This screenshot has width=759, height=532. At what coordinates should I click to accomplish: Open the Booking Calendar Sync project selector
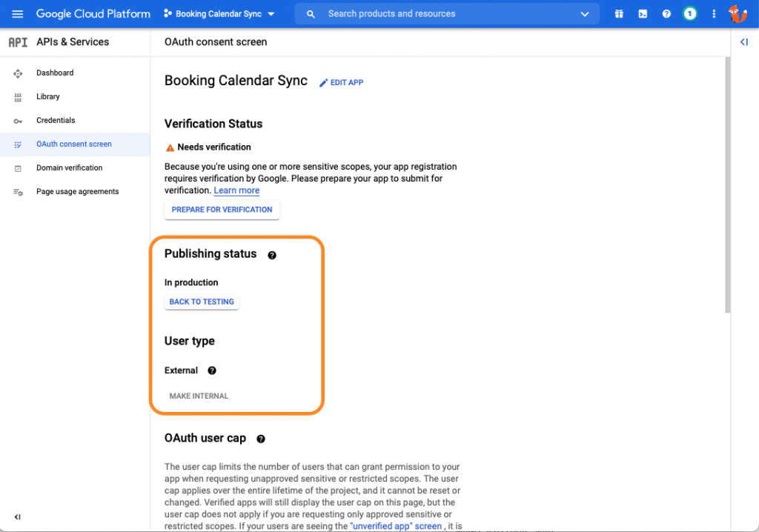219,13
